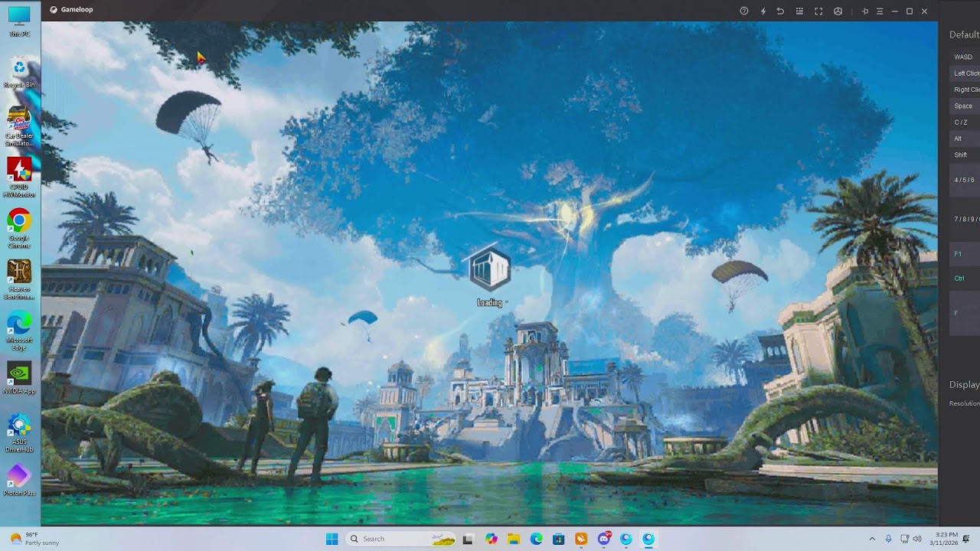Screen dimensions: 980x551
Task: Launch Google Chrome from desktop
Action: coord(19,228)
